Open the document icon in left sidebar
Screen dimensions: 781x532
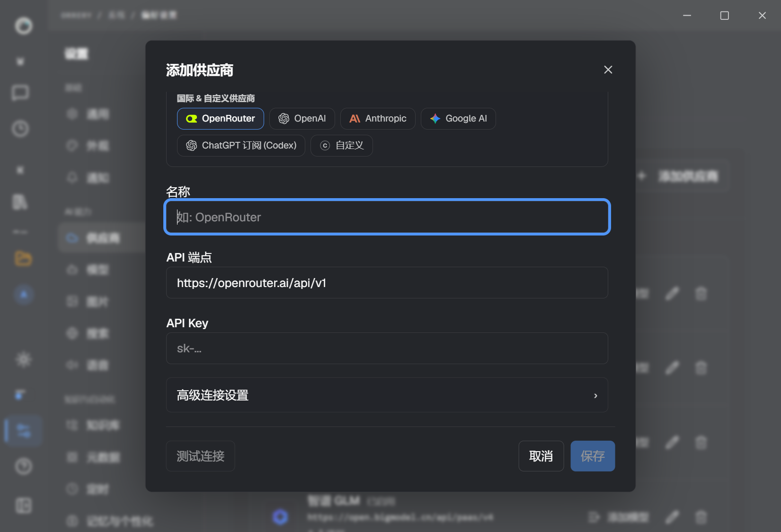point(19,202)
